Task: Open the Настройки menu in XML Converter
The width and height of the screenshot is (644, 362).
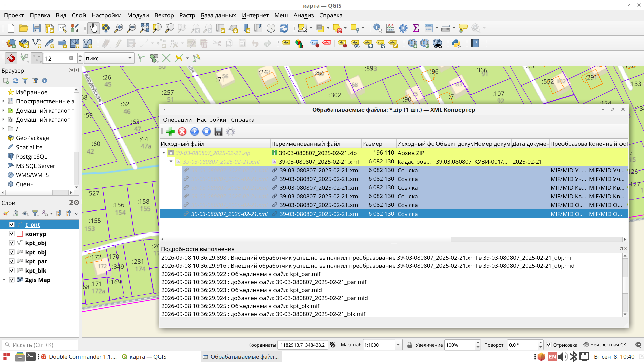Action: coord(211,120)
